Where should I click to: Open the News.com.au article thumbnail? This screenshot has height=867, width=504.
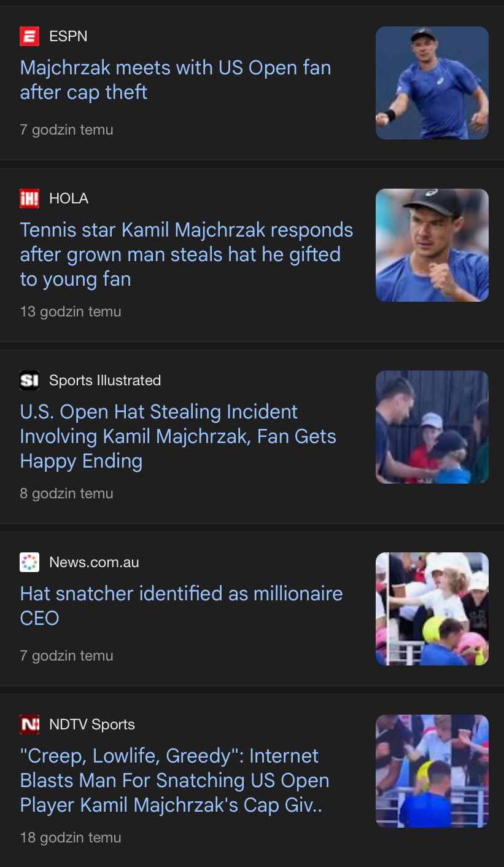tap(432, 609)
